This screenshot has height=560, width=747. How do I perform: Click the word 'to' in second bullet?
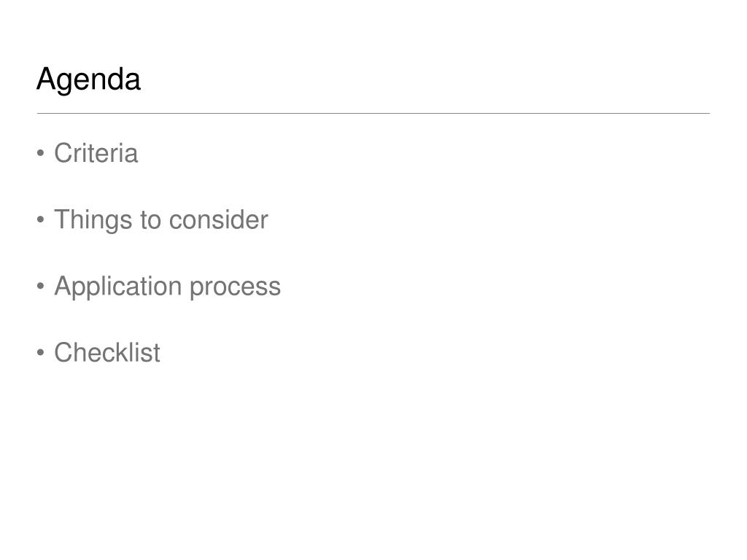tap(150, 221)
